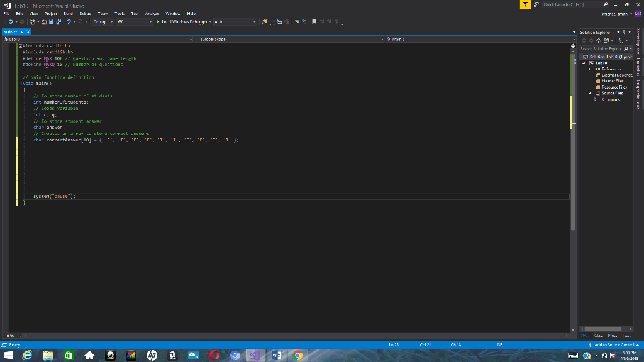
Task: Open the Build menu
Action: point(68,13)
